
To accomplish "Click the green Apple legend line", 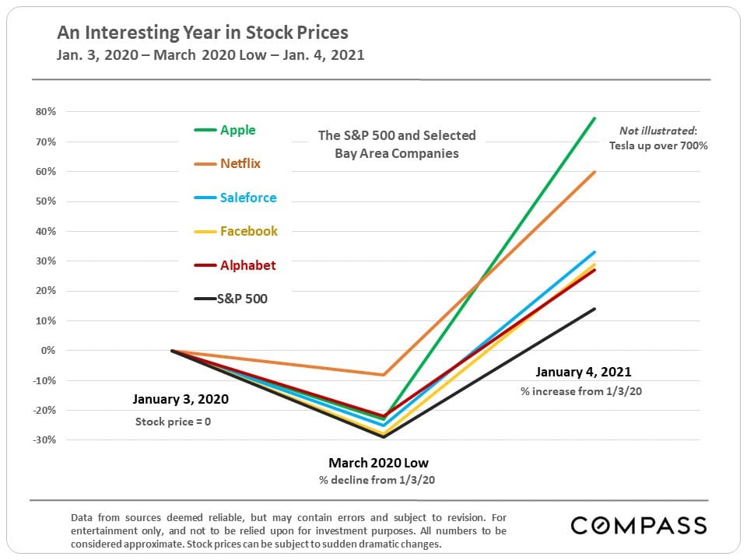I will tap(205, 131).
